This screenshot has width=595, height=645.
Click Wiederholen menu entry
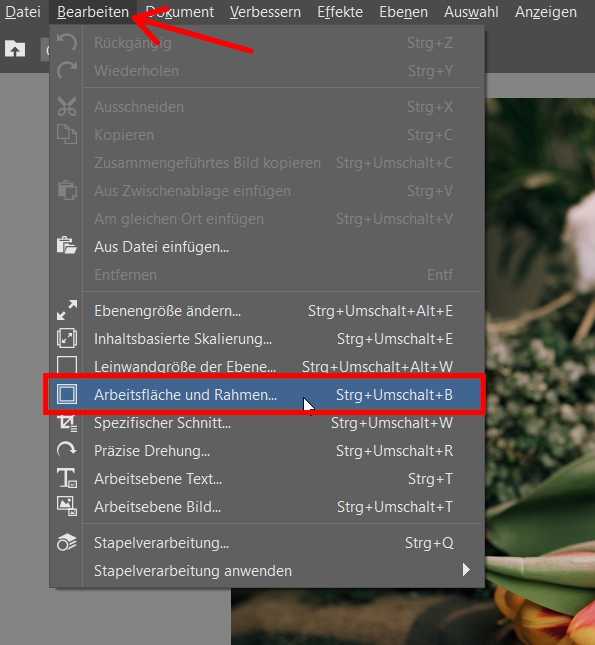267,70
